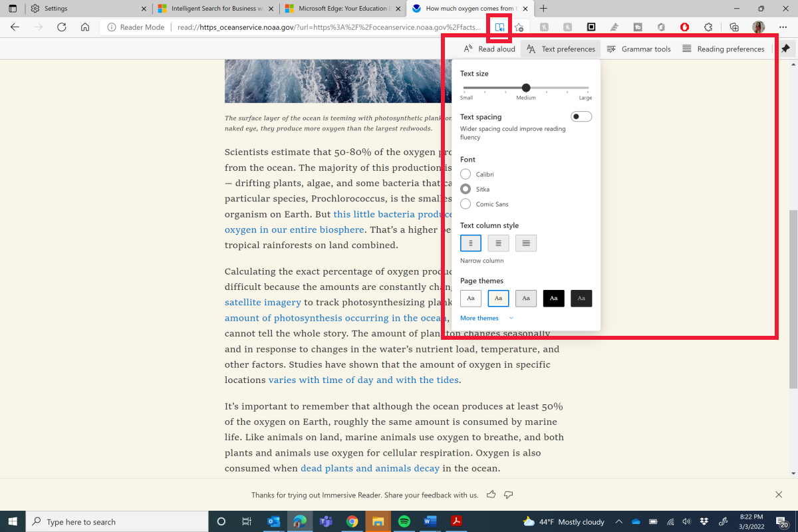
Task: Show hidden icons in the system tray
Action: point(618,521)
